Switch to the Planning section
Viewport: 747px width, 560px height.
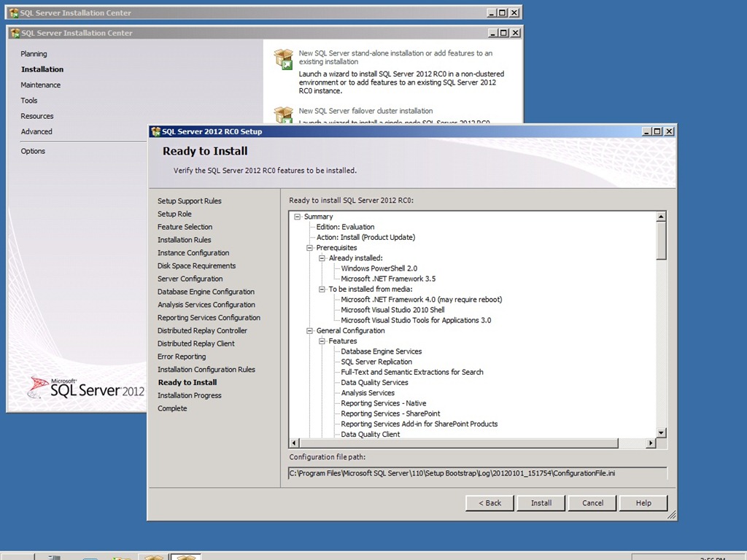[34, 54]
